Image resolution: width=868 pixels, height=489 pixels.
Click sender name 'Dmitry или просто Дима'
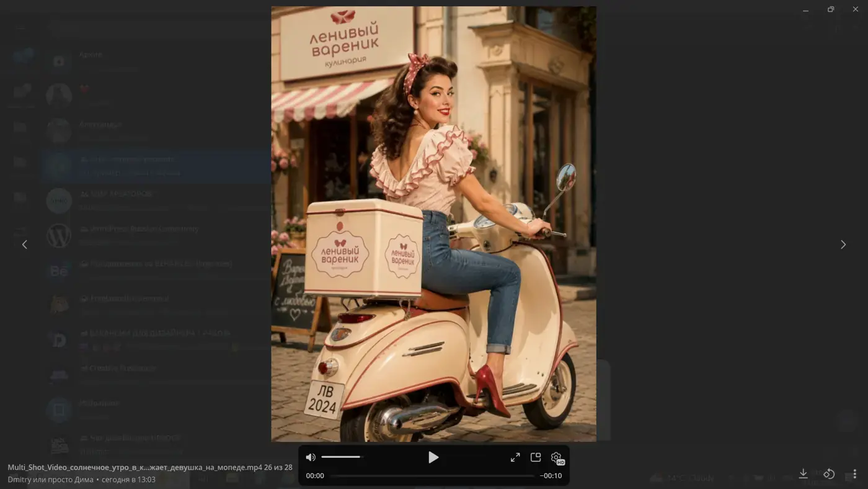pos(51,479)
